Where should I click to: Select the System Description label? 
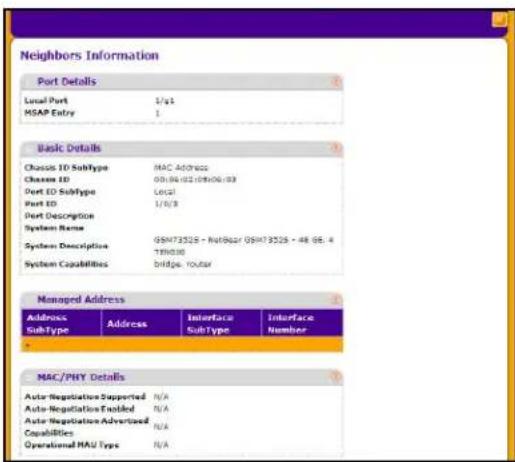(x=66, y=246)
